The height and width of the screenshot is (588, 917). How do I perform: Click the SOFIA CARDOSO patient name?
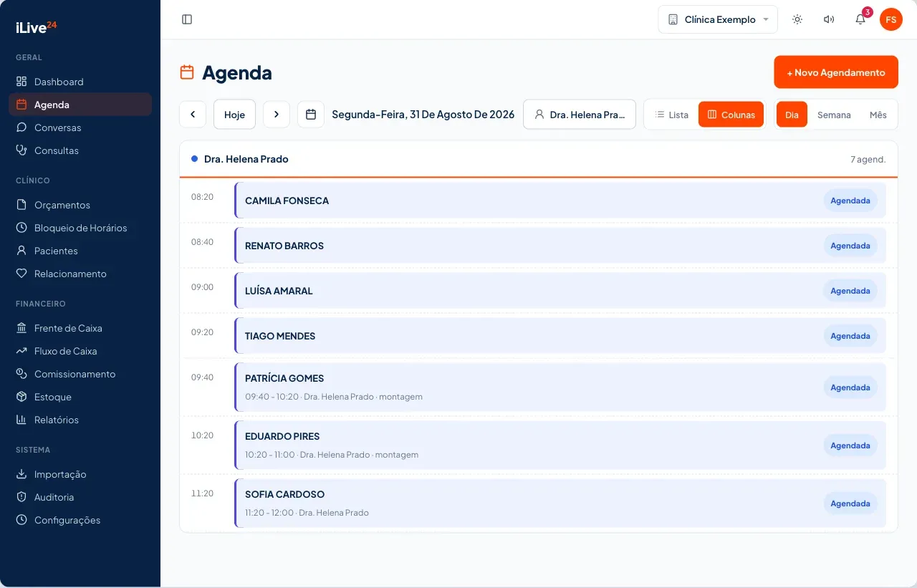coord(285,494)
